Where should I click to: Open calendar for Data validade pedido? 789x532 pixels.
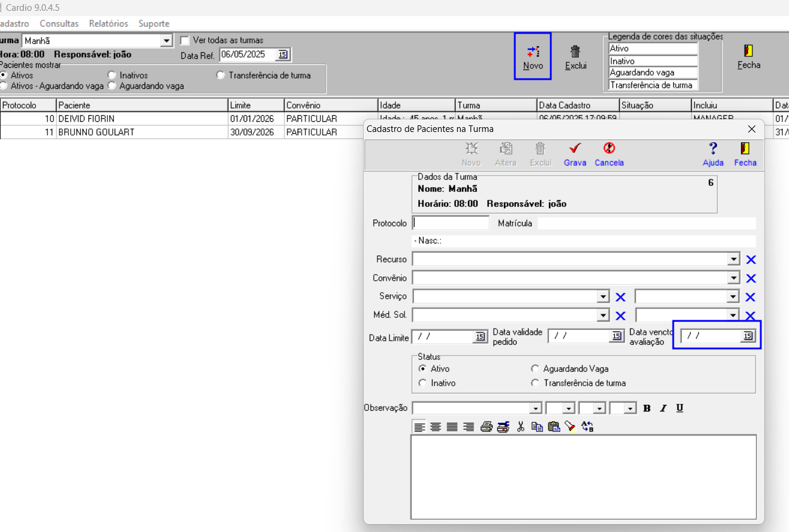click(617, 336)
